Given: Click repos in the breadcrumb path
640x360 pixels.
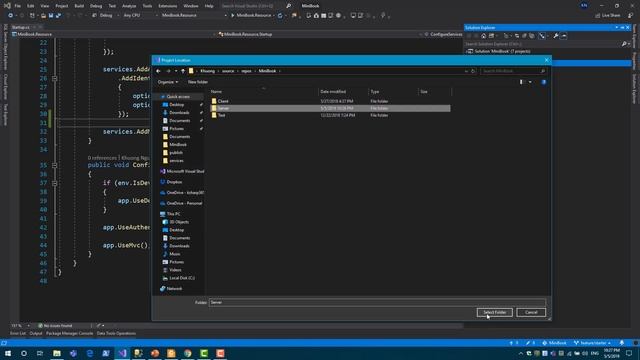Looking at the screenshot, I should coord(246,71).
